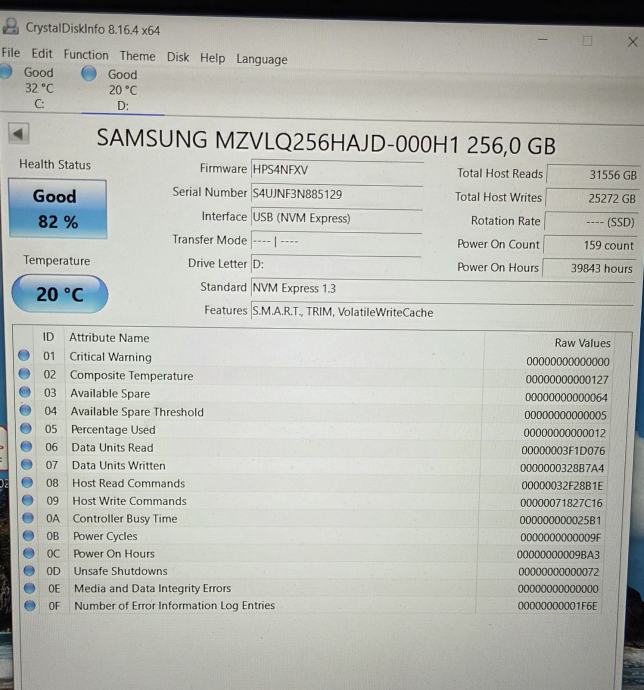Click status orb for Data Units Written row
Viewport: 644px width, 690px height.
click(x=26, y=464)
